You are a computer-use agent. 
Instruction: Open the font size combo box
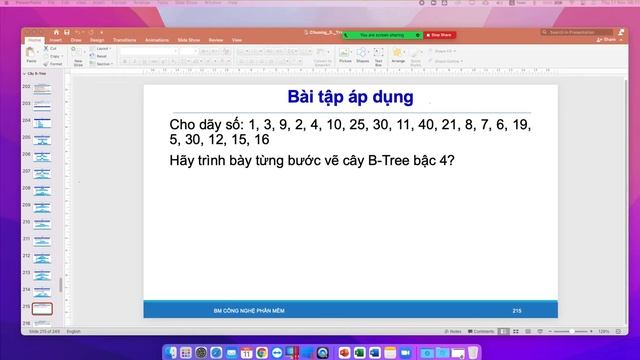[188, 51]
